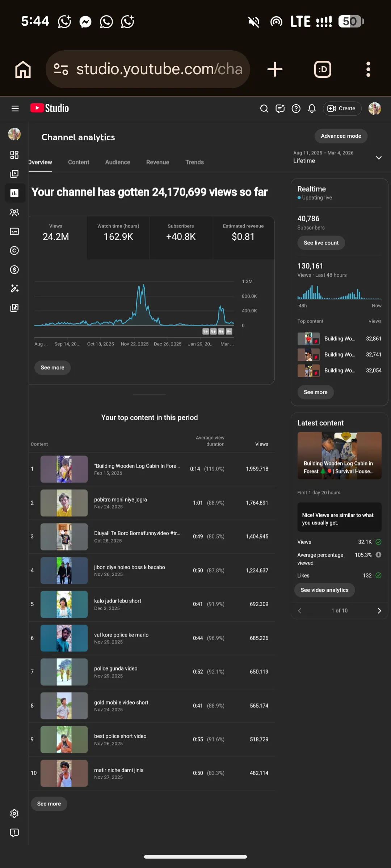
Task: Open Settings gear in sidebar
Action: (14, 813)
